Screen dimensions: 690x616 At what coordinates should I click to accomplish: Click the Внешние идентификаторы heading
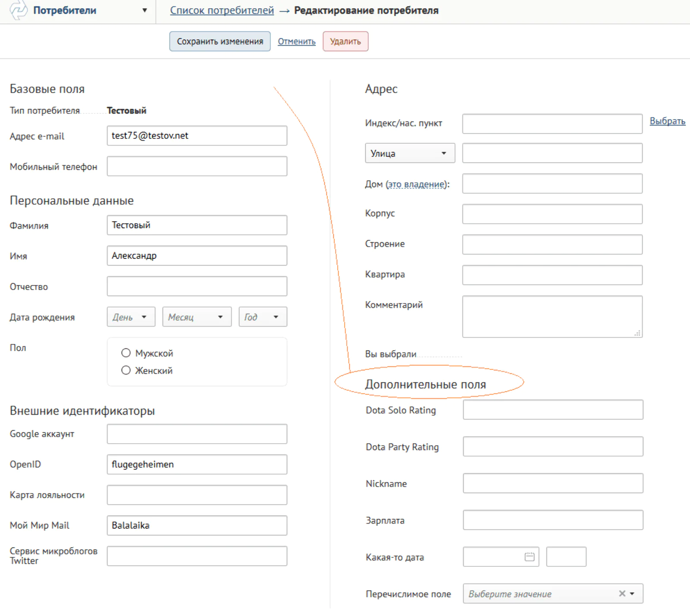click(82, 410)
